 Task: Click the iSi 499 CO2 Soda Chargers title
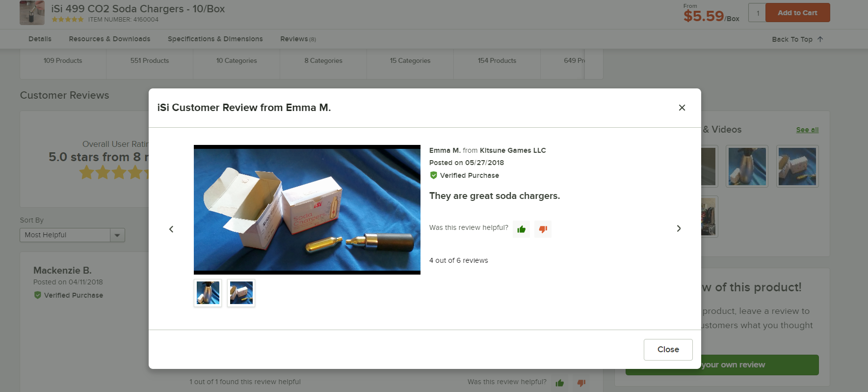pos(138,9)
